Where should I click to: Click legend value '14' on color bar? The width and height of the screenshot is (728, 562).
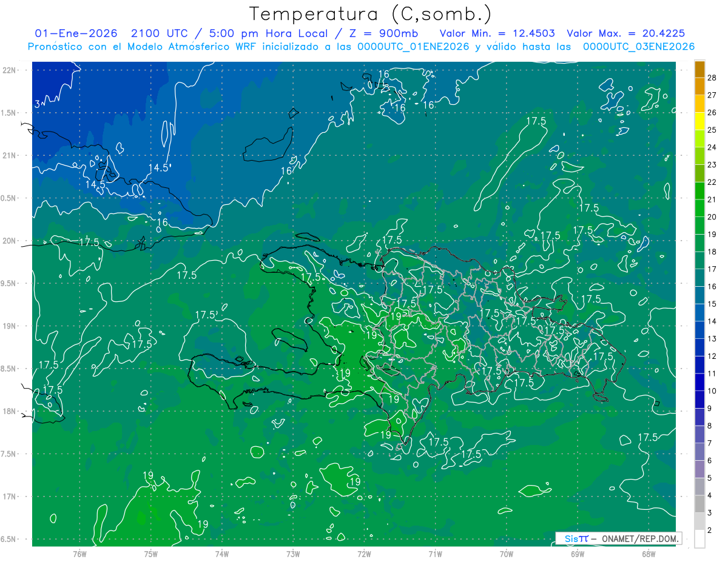click(712, 321)
